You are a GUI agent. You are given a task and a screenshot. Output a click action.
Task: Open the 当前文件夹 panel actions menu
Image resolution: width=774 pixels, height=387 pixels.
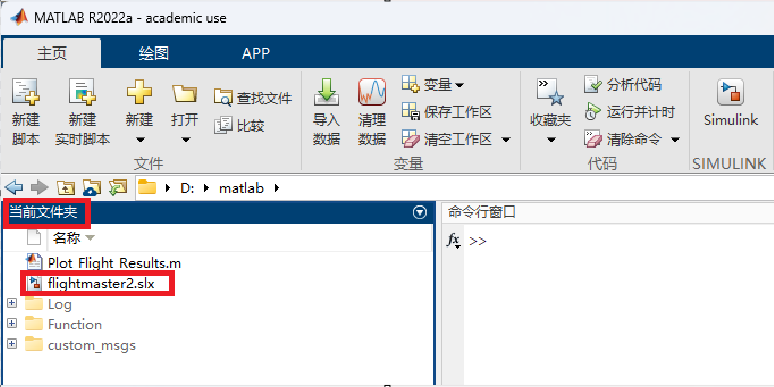click(419, 213)
